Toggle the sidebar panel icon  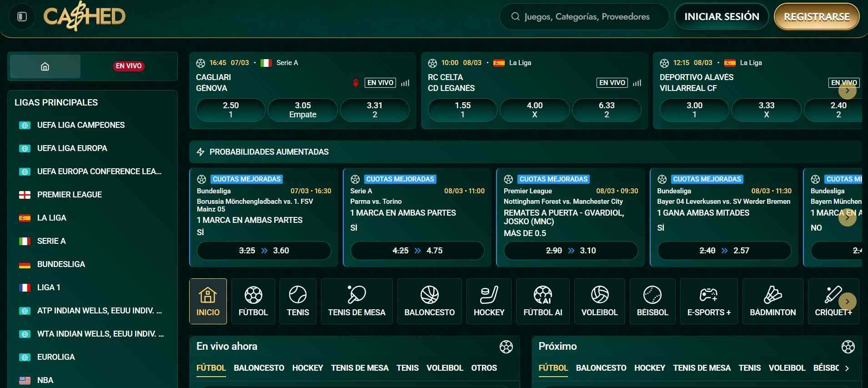pyautogui.click(x=22, y=17)
